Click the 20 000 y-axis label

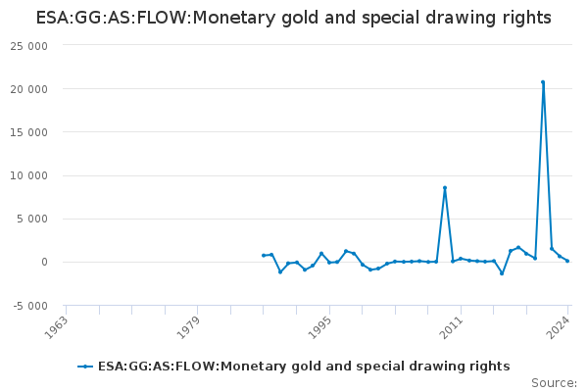tap(30, 89)
